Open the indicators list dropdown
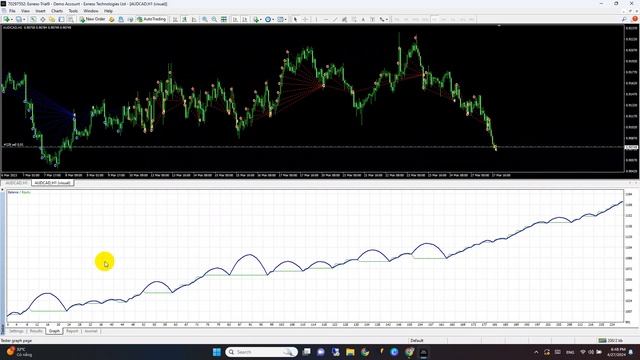The image size is (640, 360). (x=257, y=19)
